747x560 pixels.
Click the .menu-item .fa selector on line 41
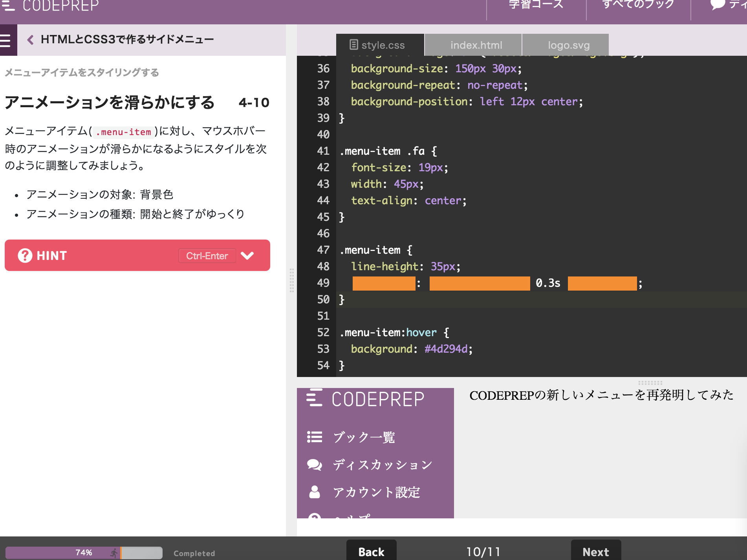pos(382,151)
